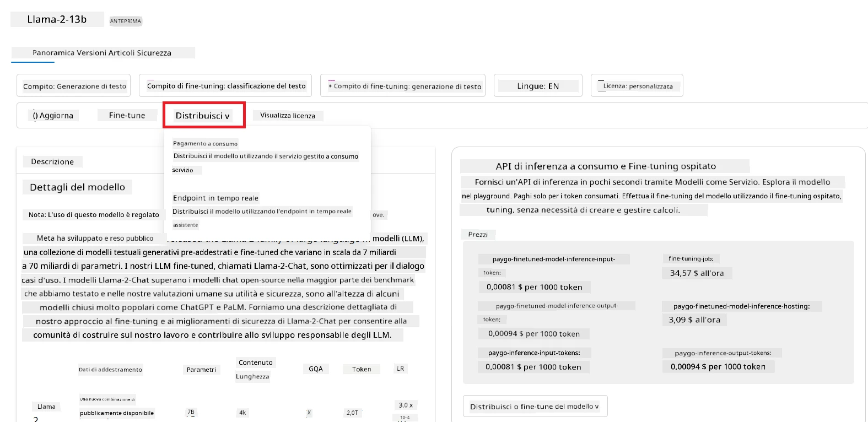Click the Compito: Generazione di testo tag
This screenshot has width=868, height=422.
(74, 86)
